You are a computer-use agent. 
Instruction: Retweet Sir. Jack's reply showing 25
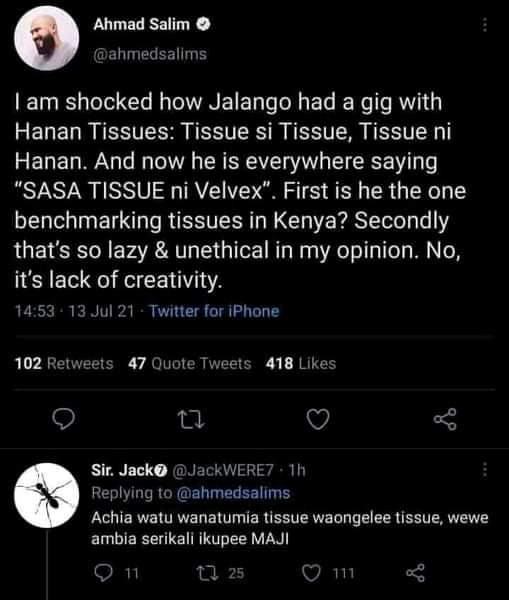[x=220, y=573]
